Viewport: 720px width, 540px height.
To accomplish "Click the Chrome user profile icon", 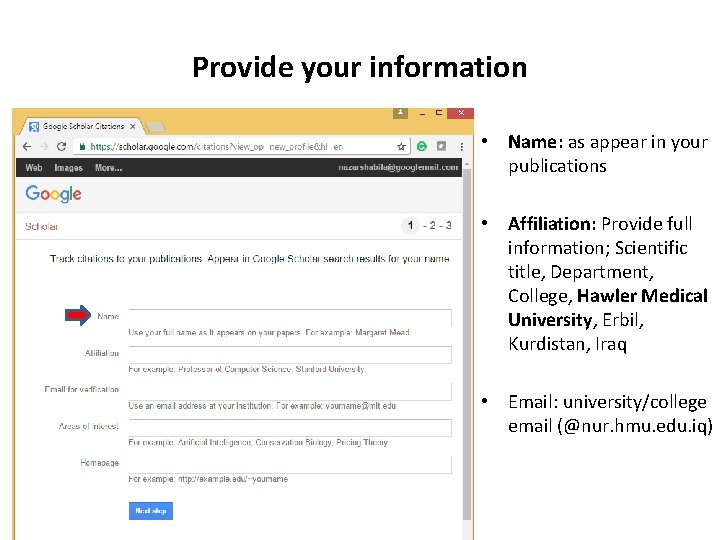I will pos(400,113).
